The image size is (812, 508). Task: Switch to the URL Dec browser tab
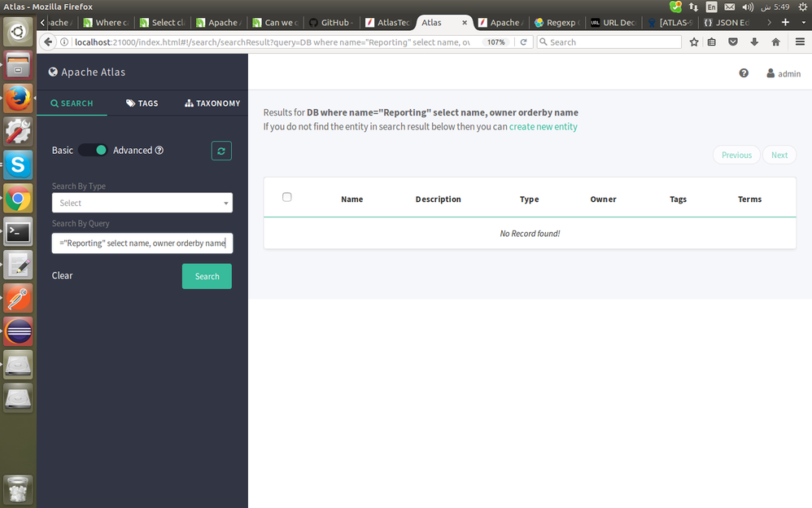(613, 23)
